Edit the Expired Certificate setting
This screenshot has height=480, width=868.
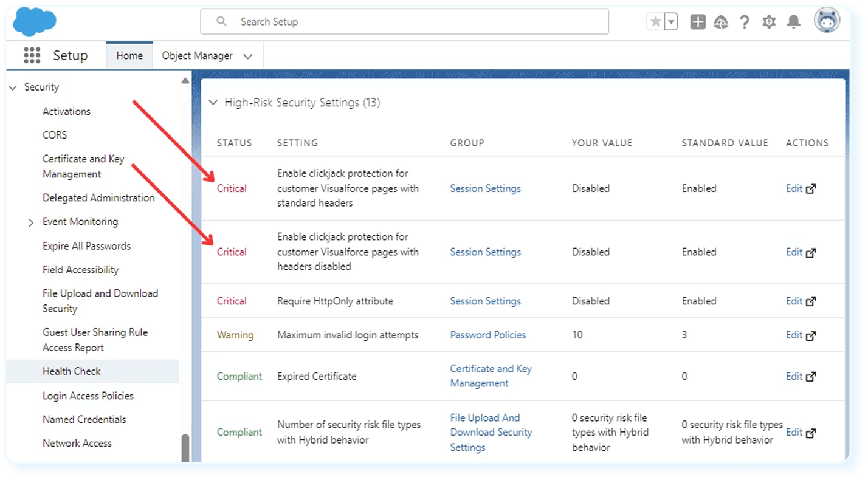[794, 376]
